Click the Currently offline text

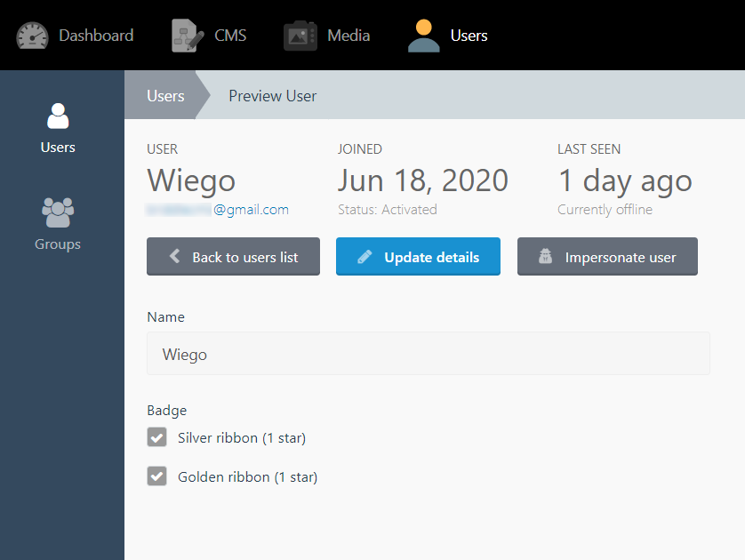tap(605, 210)
